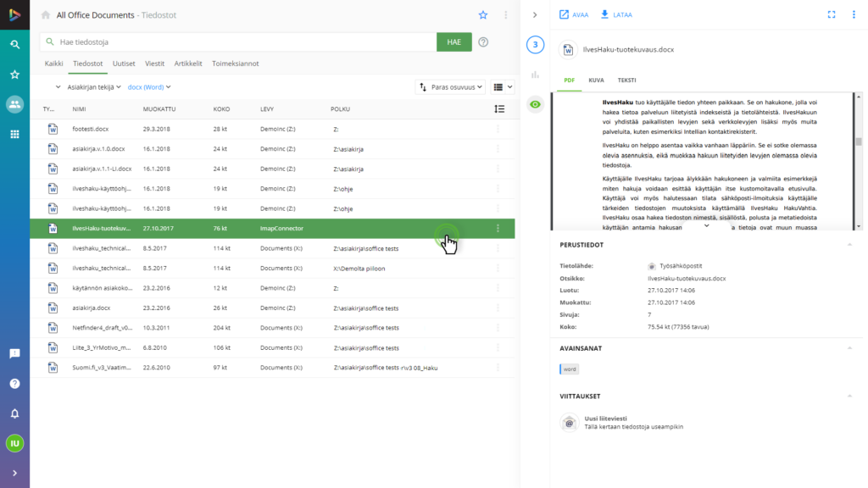Switch preview to TEKSTI tab
The height and width of the screenshot is (488, 868).
pyautogui.click(x=626, y=80)
